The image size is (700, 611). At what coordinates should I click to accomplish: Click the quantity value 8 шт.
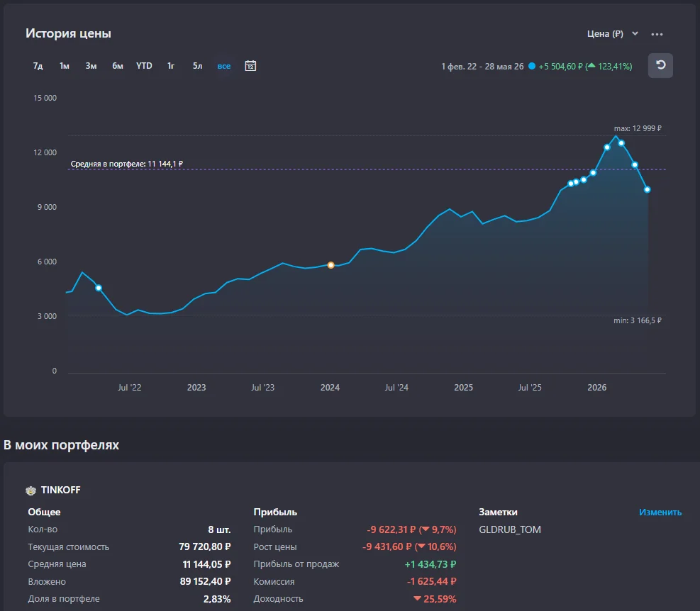point(219,529)
